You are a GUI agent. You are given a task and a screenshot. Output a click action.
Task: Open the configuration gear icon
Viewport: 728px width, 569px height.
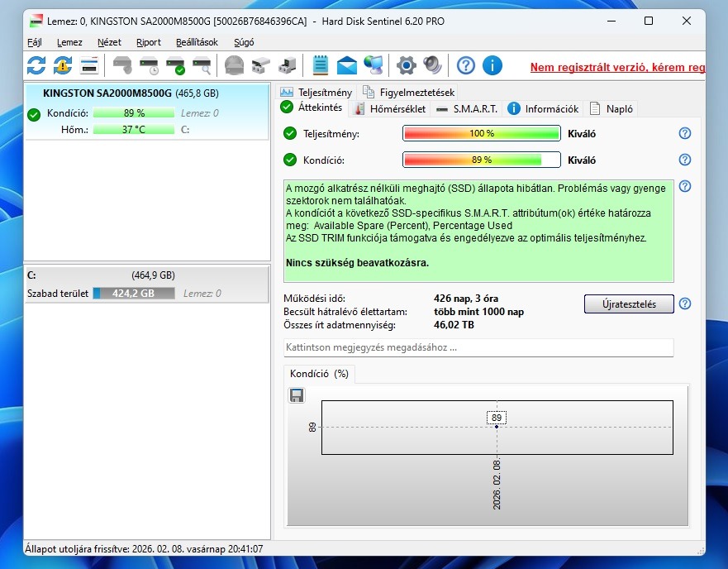pos(407,65)
